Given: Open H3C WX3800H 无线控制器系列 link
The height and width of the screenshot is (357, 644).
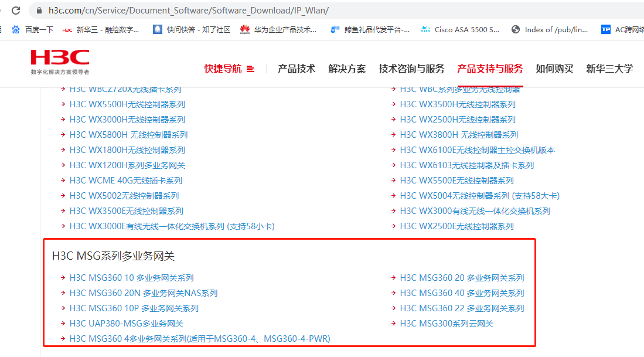Looking at the screenshot, I should click(459, 135).
